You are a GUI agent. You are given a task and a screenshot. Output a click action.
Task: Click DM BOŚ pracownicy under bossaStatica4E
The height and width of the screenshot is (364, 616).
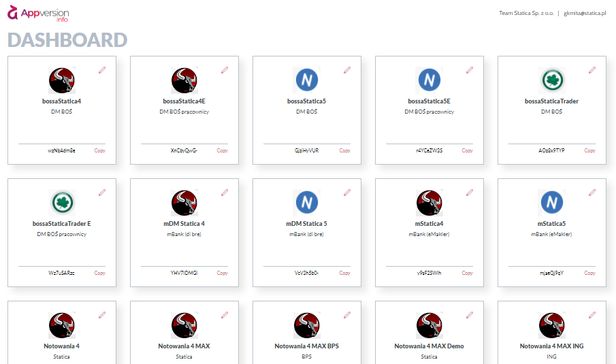click(x=184, y=112)
